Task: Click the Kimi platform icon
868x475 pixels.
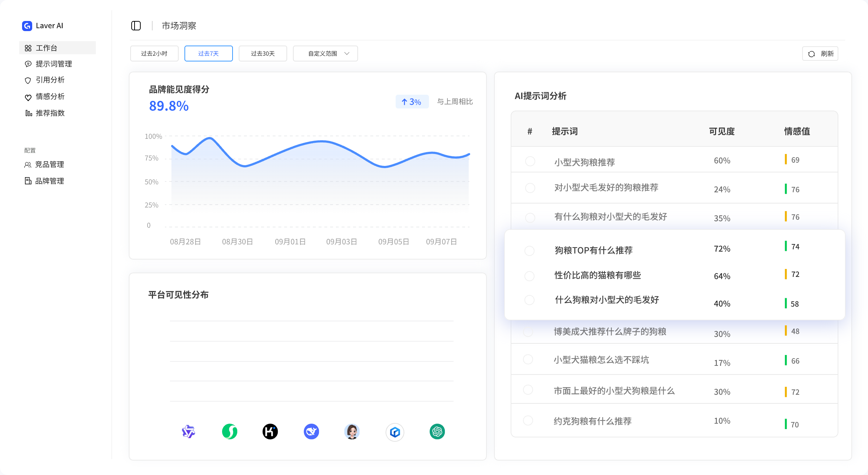Action: (x=270, y=432)
